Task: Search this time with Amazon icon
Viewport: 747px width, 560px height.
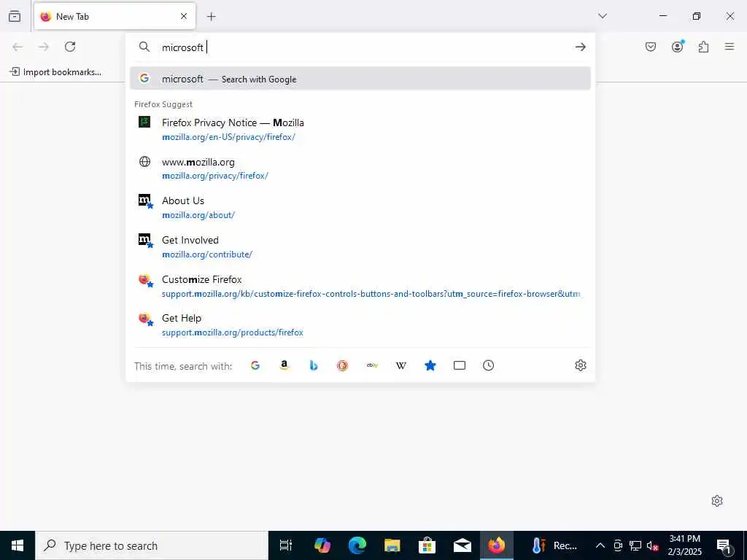Action: coord(285,365)
